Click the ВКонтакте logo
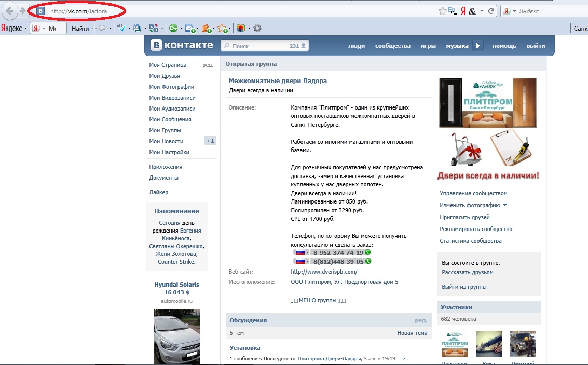 [x=182, y=45]
